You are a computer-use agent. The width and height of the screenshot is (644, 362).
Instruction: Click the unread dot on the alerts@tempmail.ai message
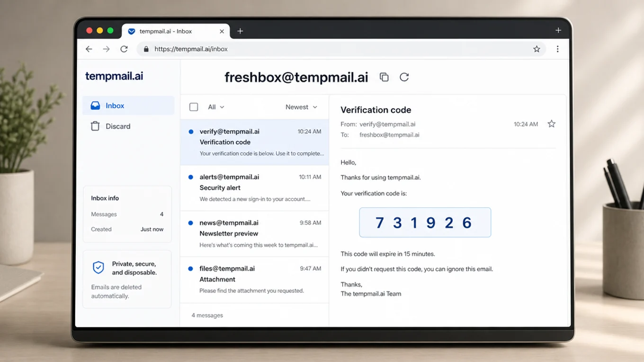(x=191, y=177)
